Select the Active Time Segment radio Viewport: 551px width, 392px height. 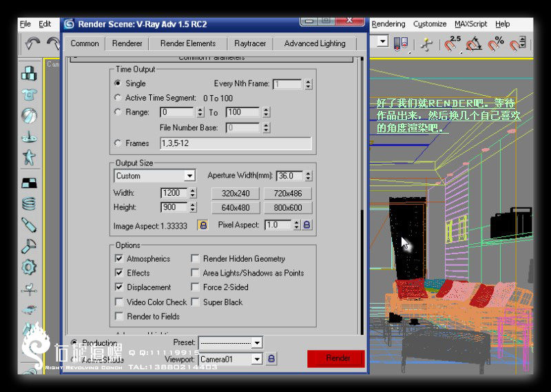pyautogui.click(x=118, y=97)
